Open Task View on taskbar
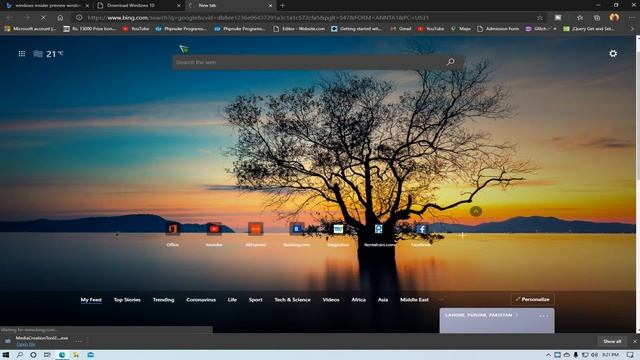This screenshot has height=360, width=640. click(x=47, y=355)
